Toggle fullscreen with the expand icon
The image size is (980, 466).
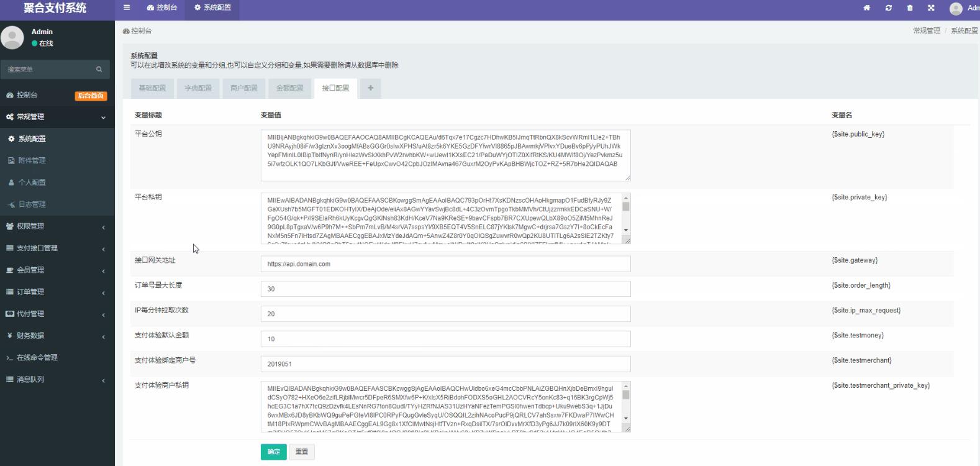coord(931,8)
